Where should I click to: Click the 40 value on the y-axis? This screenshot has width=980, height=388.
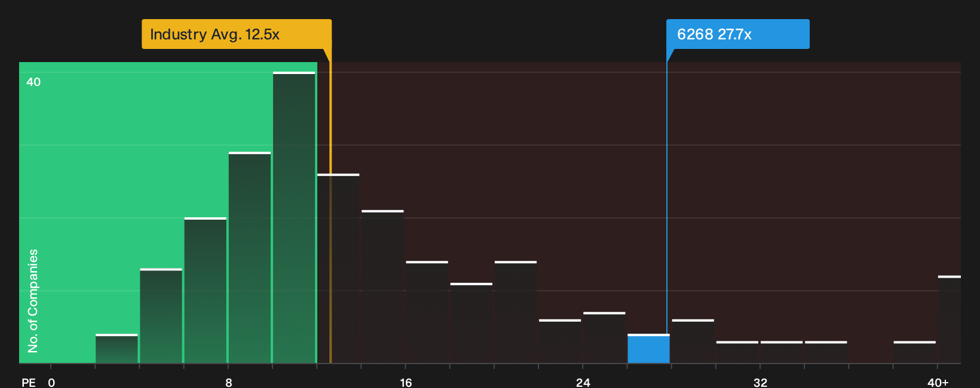point(33,82)
